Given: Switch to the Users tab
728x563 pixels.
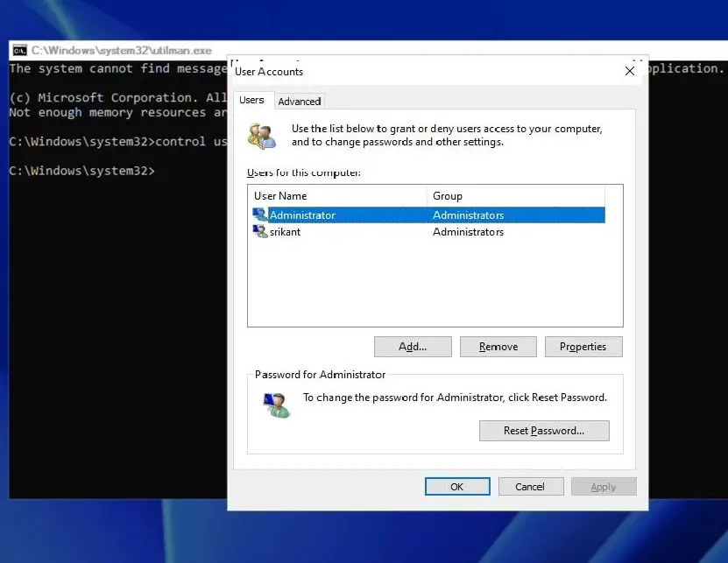Looking at the screenshot, I should (251, 100).
